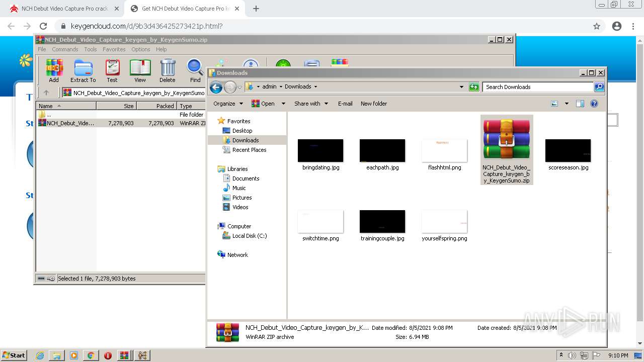Select the bringdating.jpg thumbnail
Image resolution: width=644 pixels, height=362 pixels.
click(x=320, y=150)
